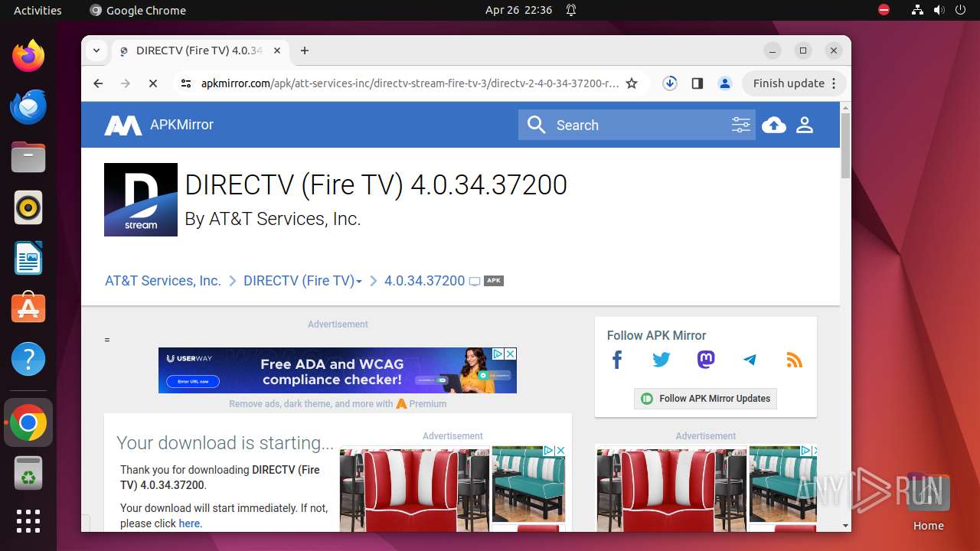
Task: Open the Help dock icon
Action: pos(28,359)
